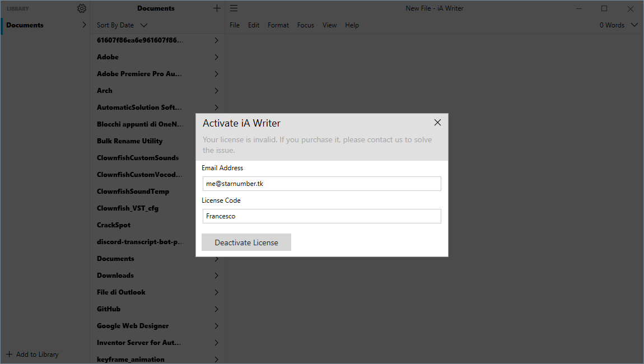Click the Deactivate License button
The width and height of the screenshot is (644, 364).
[246, 242]
